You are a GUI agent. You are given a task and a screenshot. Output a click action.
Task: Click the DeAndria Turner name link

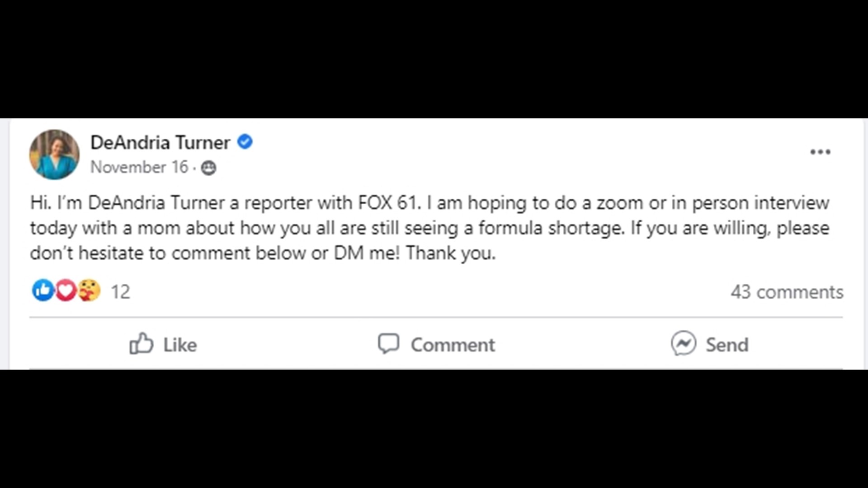[160, 142]
